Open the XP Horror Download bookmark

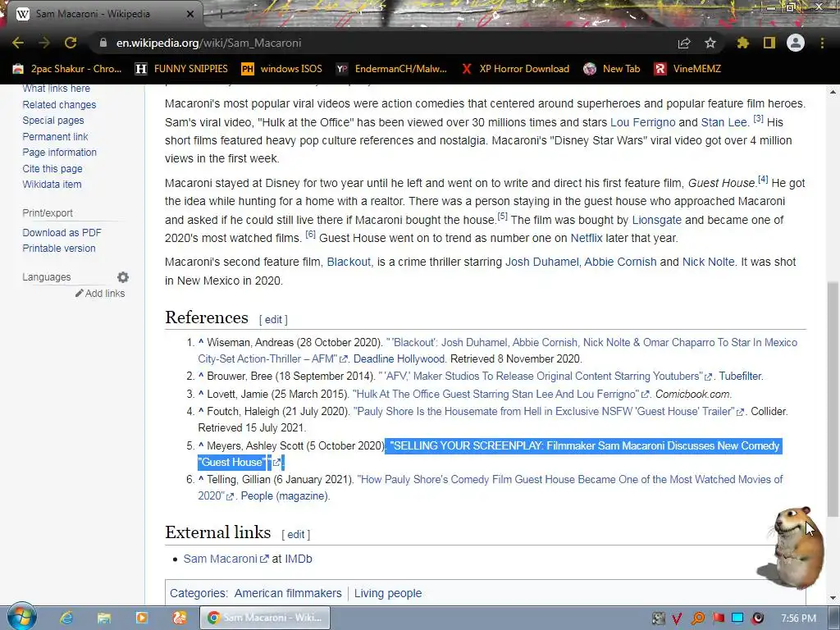pos(515,69)
